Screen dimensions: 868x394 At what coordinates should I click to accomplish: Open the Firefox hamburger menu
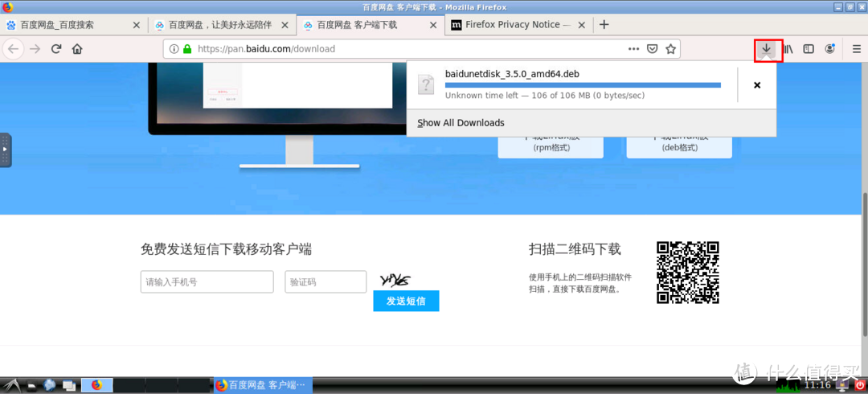coord(856,49)
